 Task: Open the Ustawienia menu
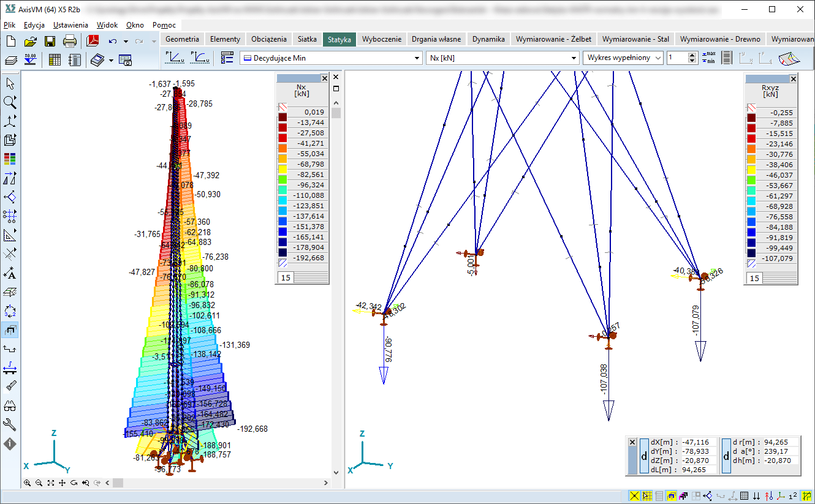[x=70, y=25]
